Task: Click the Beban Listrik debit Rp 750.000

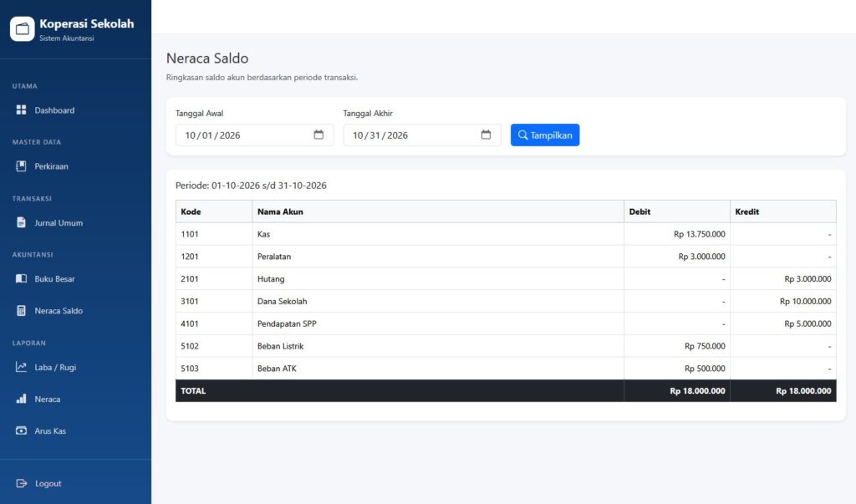Action: point(705,346)
